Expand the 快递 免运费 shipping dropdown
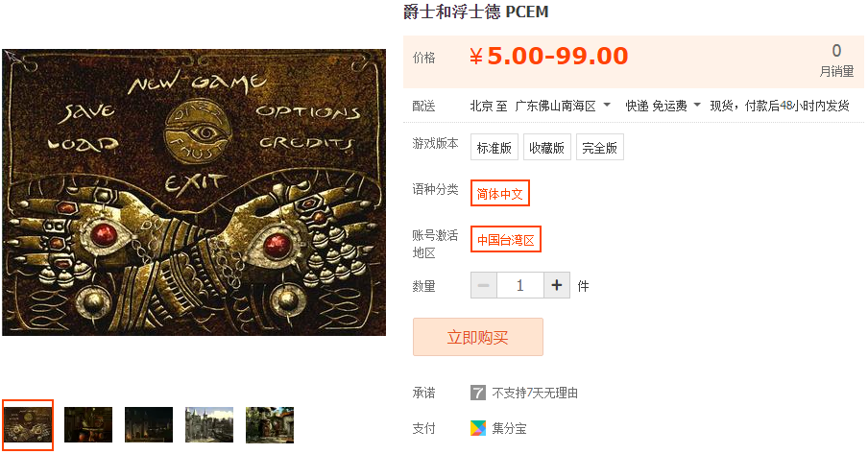This screenshot has width=868, height=454. click(663, 106)
